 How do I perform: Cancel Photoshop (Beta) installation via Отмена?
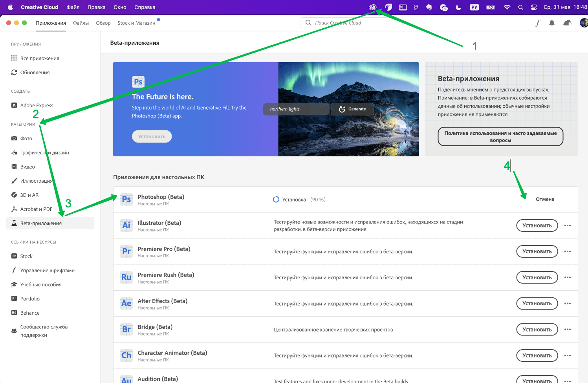[x=545, y=199]
